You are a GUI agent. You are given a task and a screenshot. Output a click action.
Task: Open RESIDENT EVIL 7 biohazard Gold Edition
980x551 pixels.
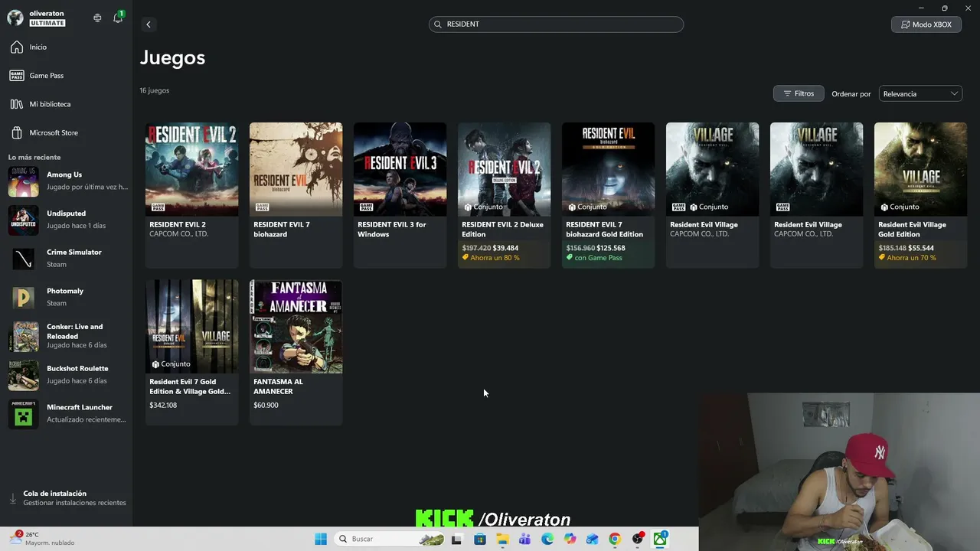[x=608, y=195]
